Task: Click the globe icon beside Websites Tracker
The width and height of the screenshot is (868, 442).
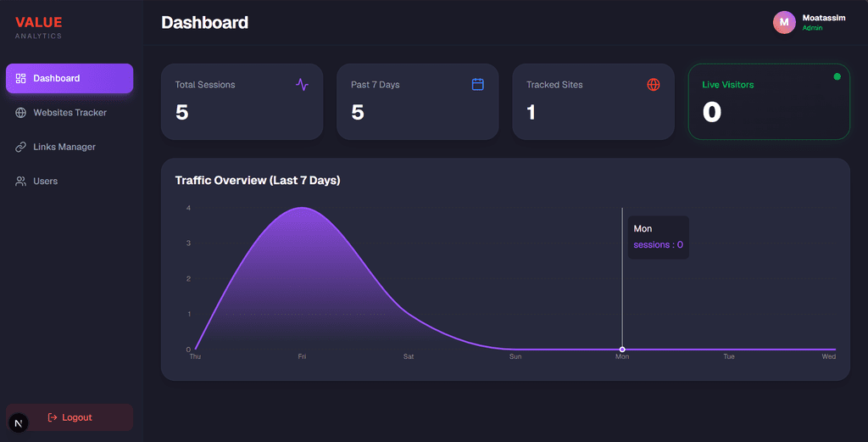Action: (20, 113)
